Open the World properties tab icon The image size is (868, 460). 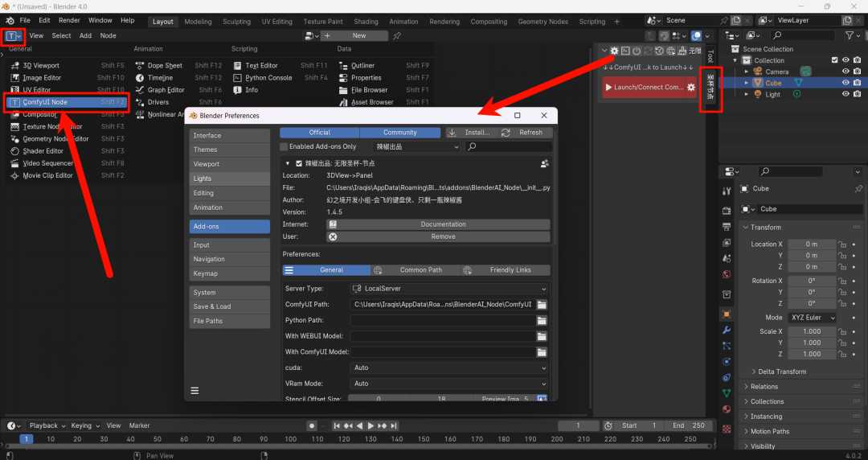coord(727,274)
